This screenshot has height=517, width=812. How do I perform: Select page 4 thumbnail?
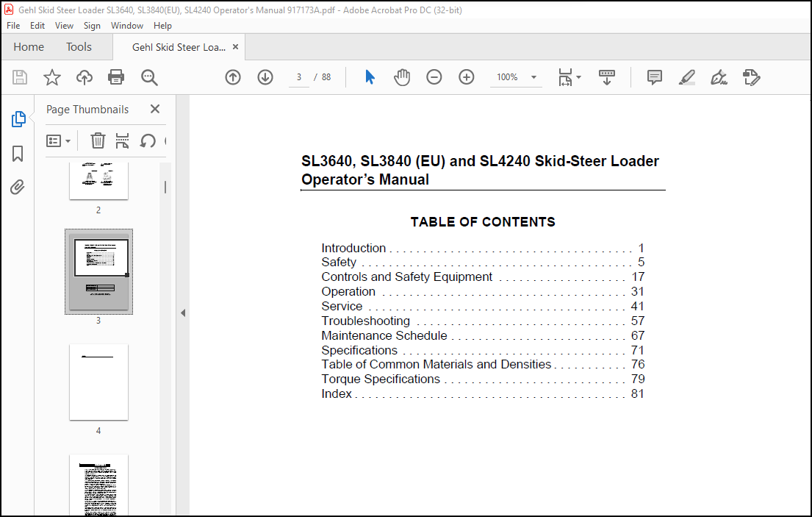click(98, 382)
